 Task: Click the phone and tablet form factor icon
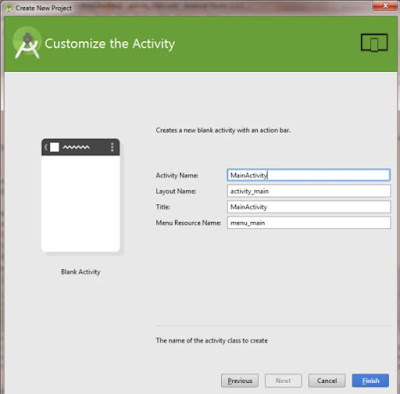pos(374,42)
